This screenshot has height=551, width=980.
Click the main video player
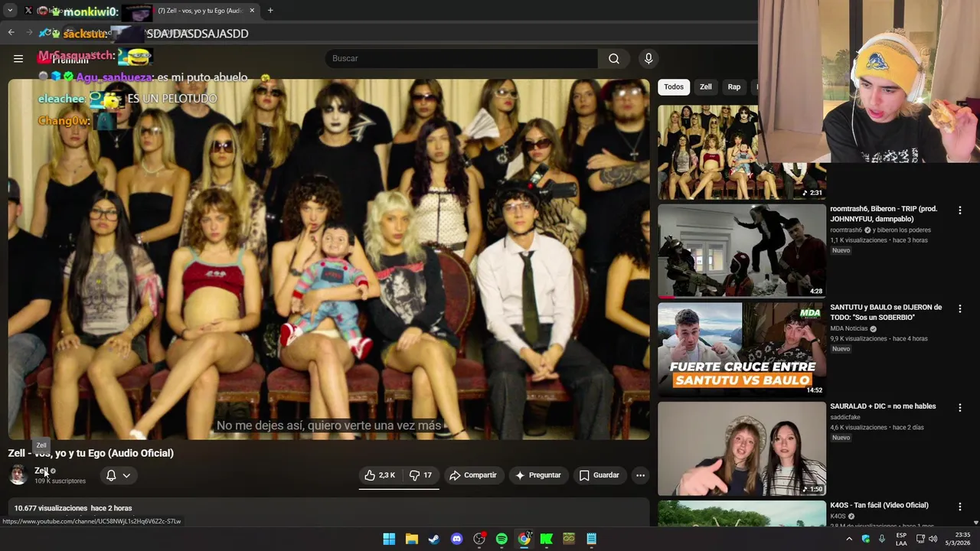tap(329, 259)
